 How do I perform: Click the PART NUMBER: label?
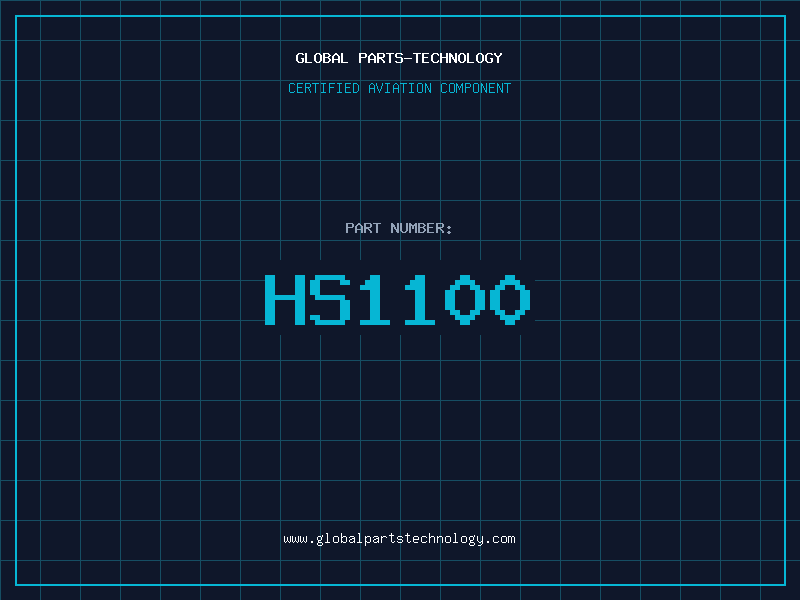coord(399,228)
